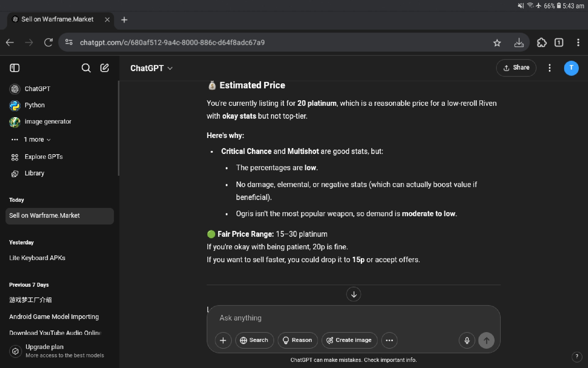Image resolution: width=588 pixels, height=368 pixels.
Task: Click the sidebar scrollbar
Action: tap(119, 128)
